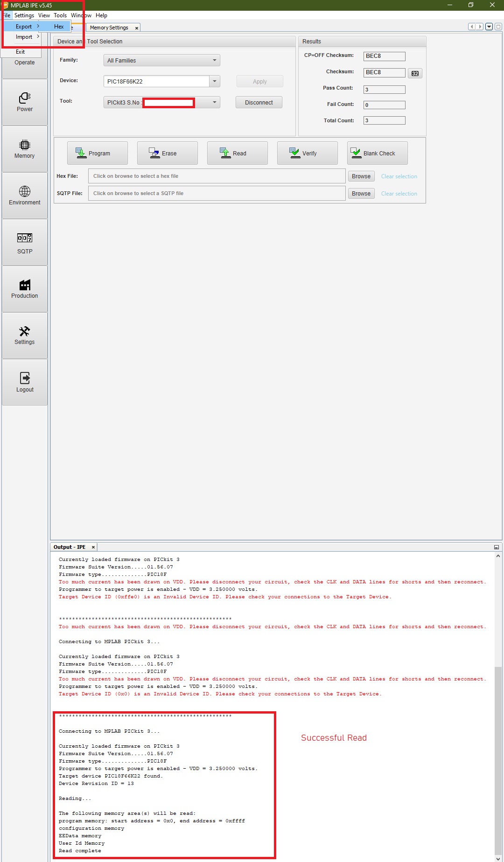
Task: Click the output panel vertical scrollbar thumb
Action: click(x=498, y=761)
